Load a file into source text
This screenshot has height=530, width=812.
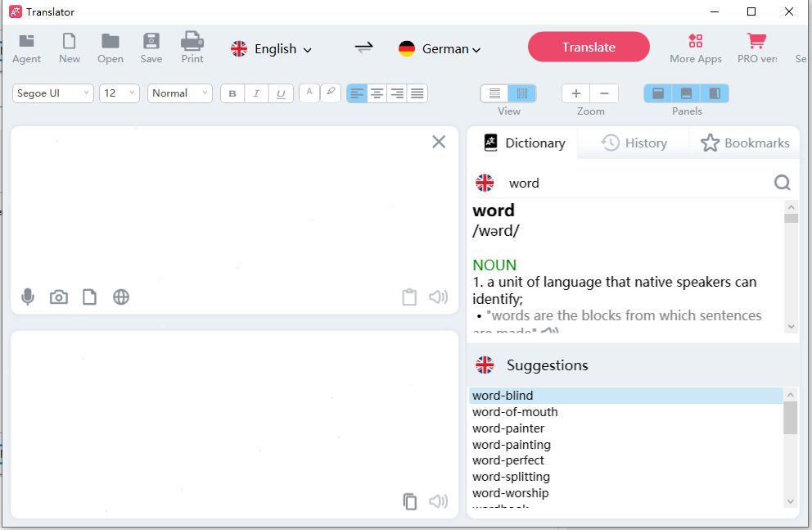89,297
